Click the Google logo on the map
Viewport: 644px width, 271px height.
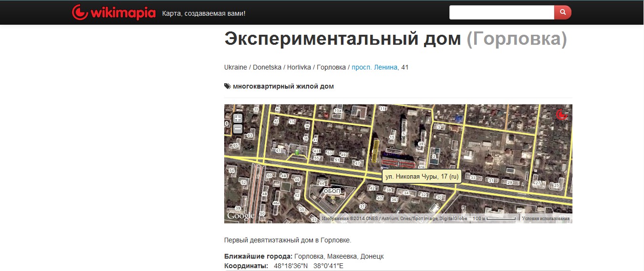[240, 216]
